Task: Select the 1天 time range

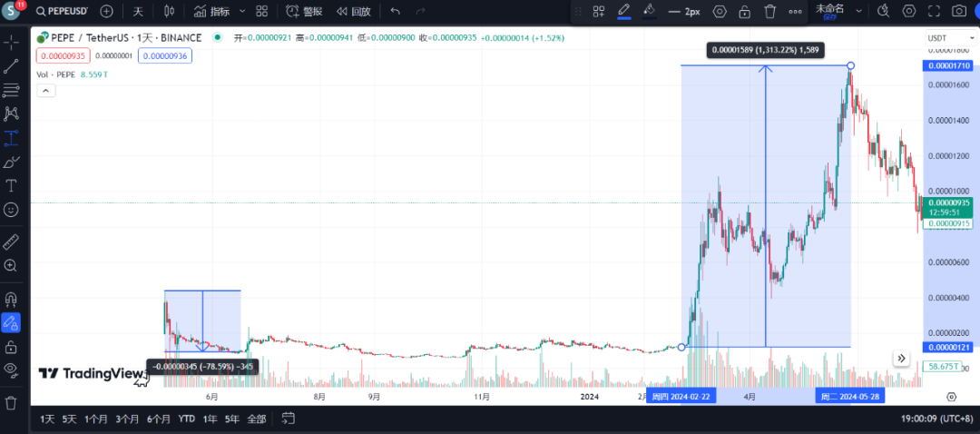Action: pyautogui.click(x=47, y=419)
